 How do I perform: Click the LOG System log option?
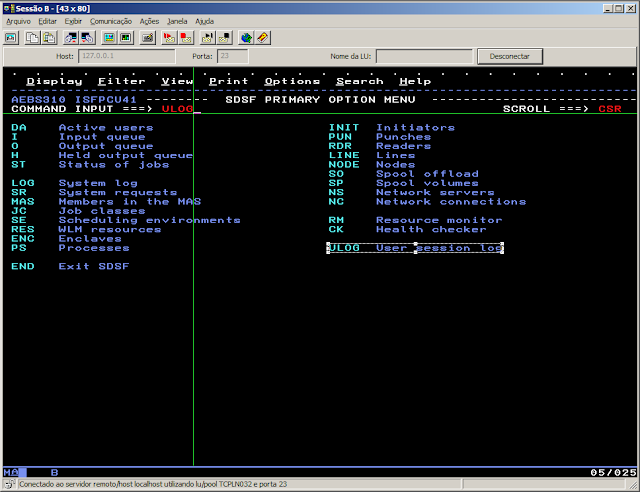coord(74,183)
